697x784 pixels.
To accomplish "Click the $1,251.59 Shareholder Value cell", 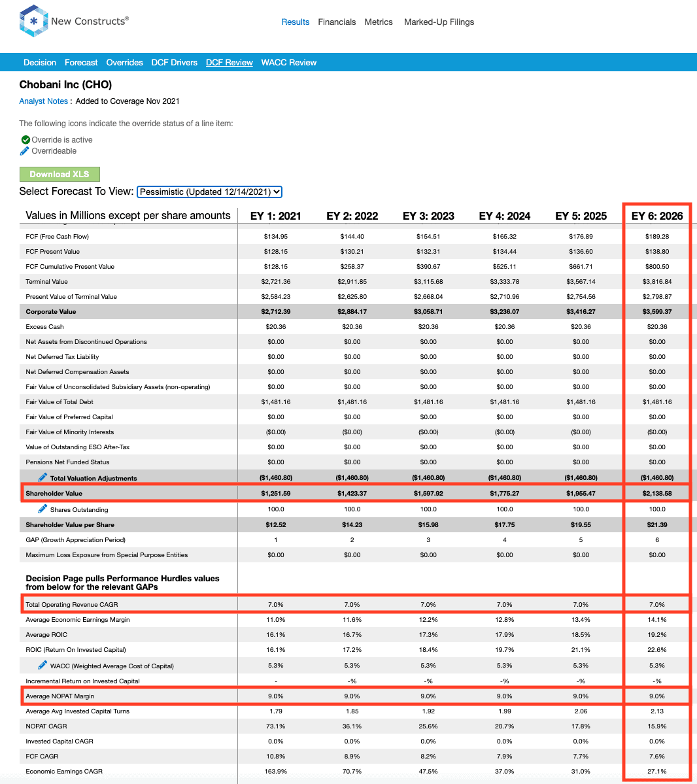I will (276, 493).
